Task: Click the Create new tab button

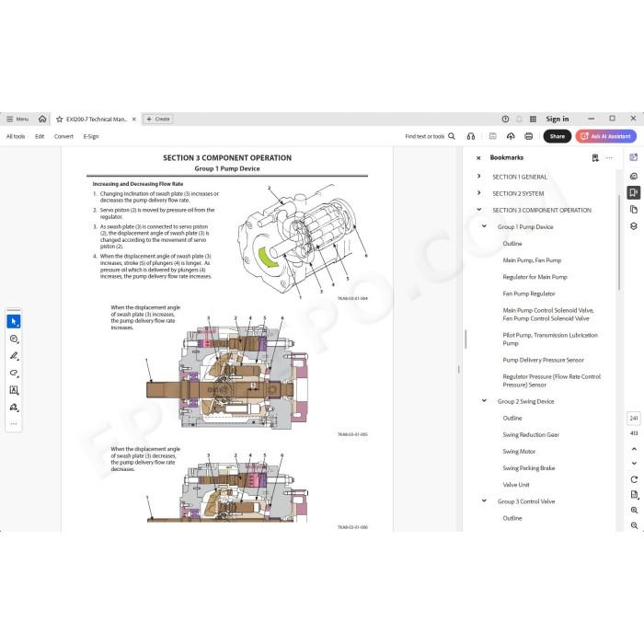Action: 157,119
